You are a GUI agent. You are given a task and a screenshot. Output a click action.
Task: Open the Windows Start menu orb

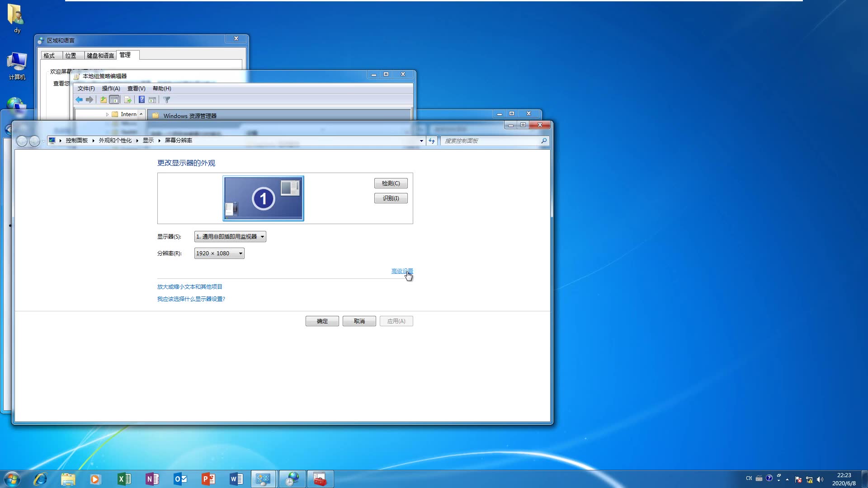tap(12, 479)
